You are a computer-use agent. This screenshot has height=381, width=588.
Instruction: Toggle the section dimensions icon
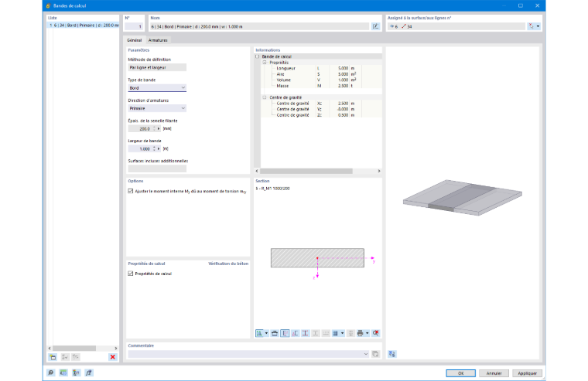[x=285, y=333]
